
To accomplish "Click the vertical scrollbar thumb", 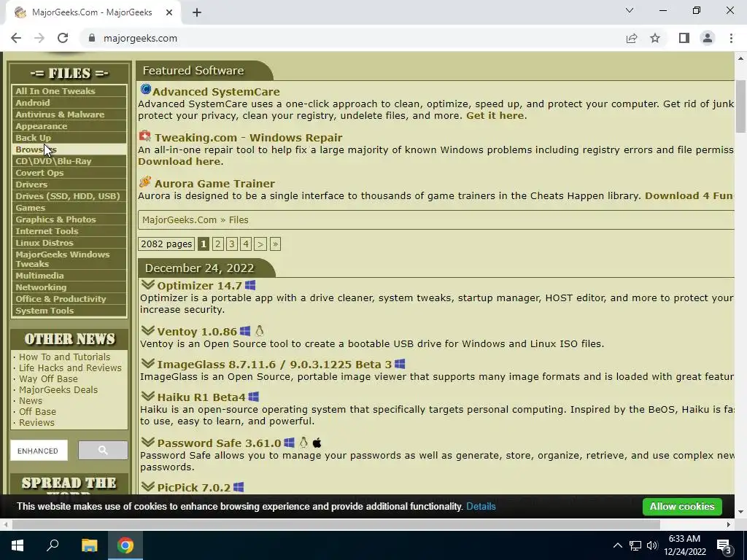I will pyautogui.click(x=740, y=106).
